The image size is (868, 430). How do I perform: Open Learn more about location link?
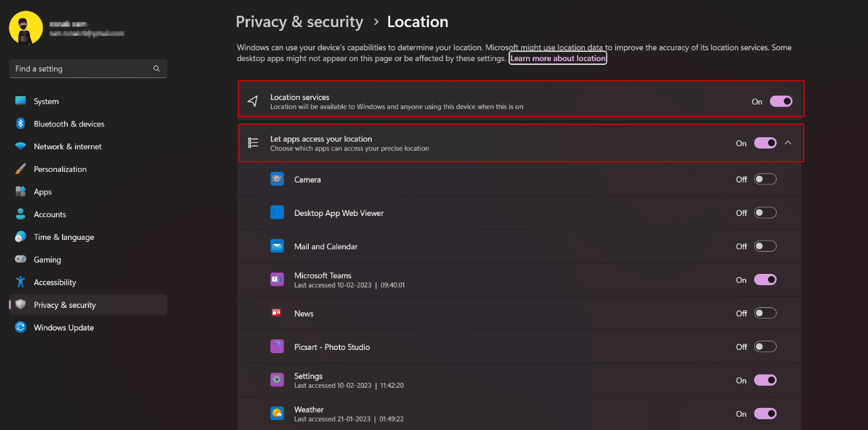(x=558, y=58)
